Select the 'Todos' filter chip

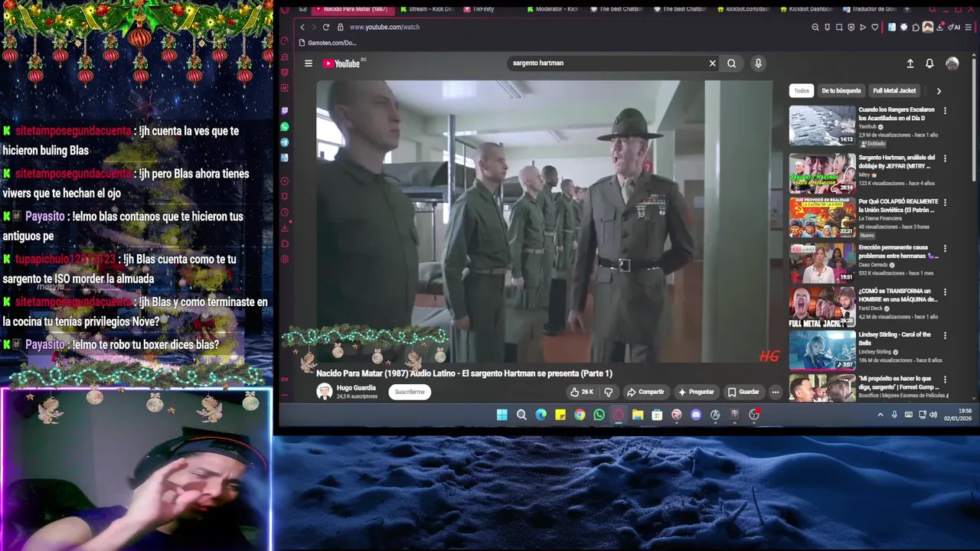[802, 90]
